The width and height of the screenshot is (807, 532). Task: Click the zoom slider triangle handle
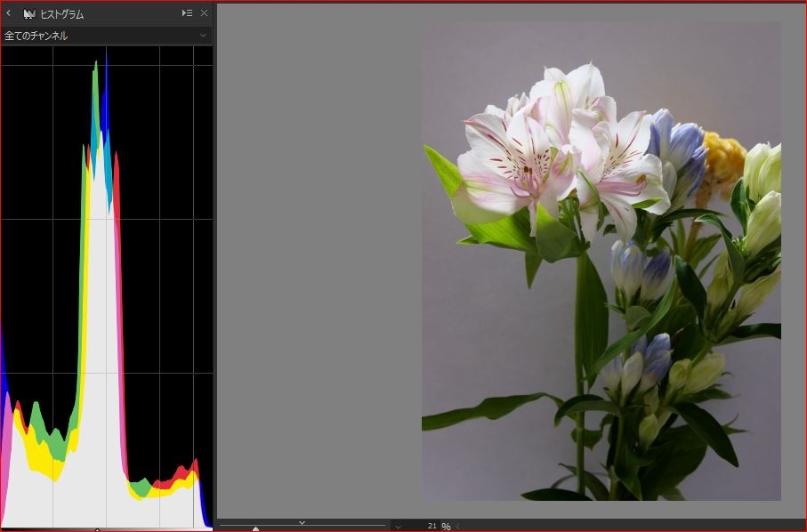pyautogui.click(x=255, y=528)
